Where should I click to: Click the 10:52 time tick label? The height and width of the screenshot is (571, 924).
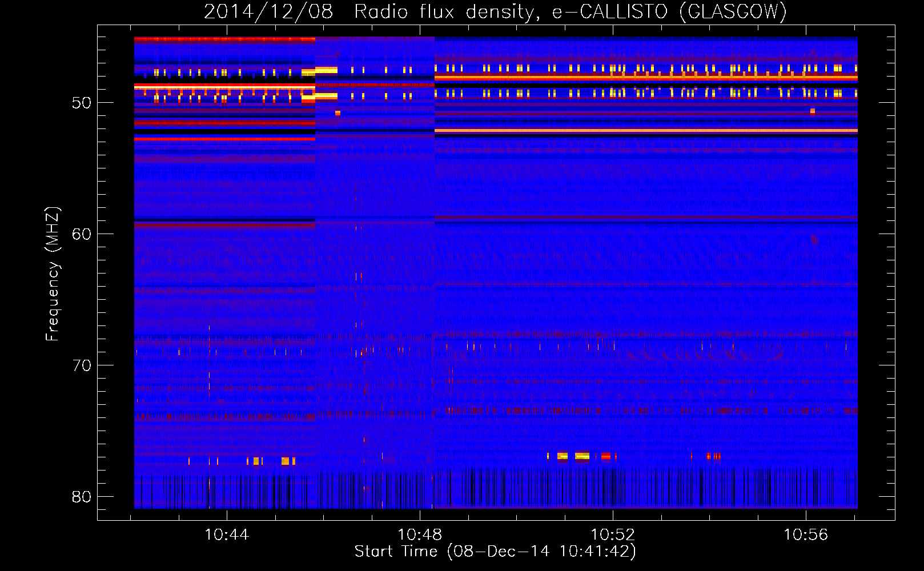click(613, 534)
